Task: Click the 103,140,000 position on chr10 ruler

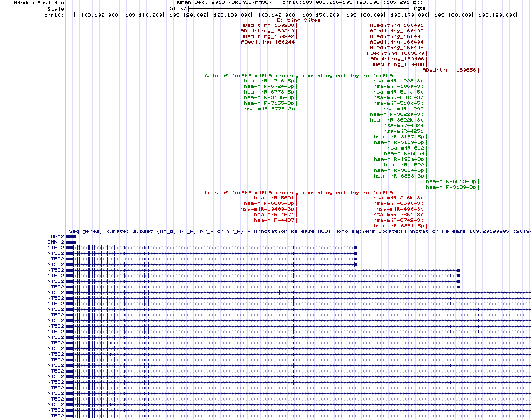Action: pos(277,15)
